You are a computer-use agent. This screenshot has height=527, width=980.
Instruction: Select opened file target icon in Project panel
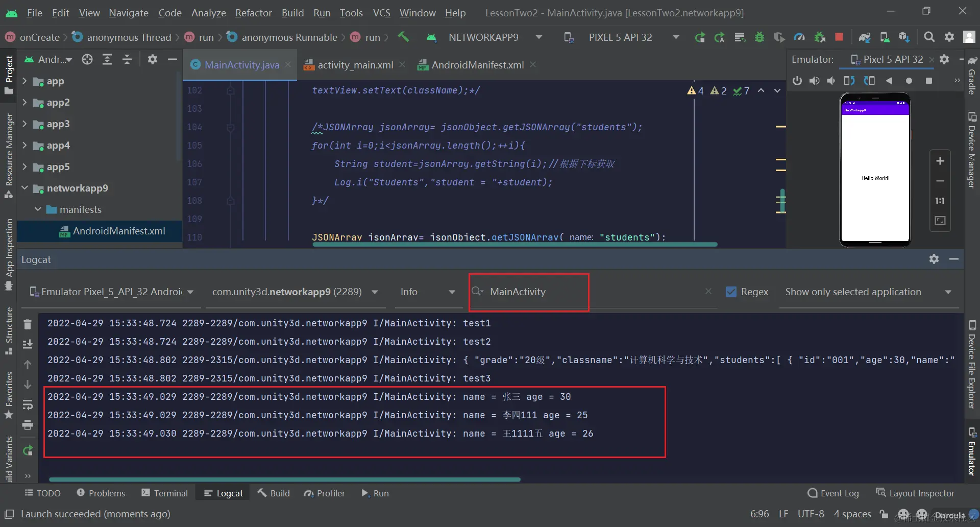(87, 59)
